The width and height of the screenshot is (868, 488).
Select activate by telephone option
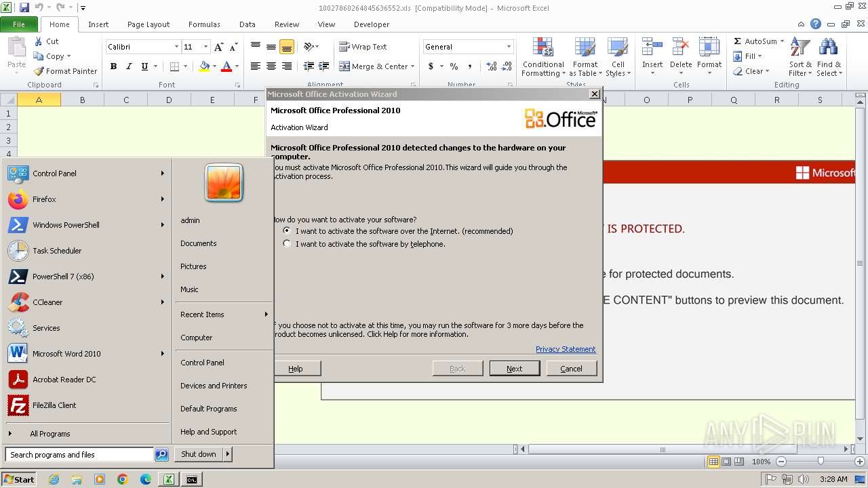pyautogui.click(x=288, y=244)
